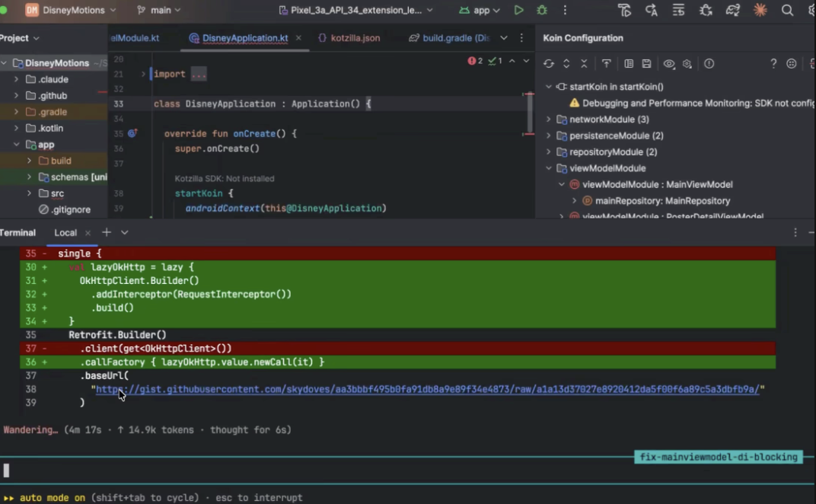Switch to the elModule.kt tab

coord(135,38)
